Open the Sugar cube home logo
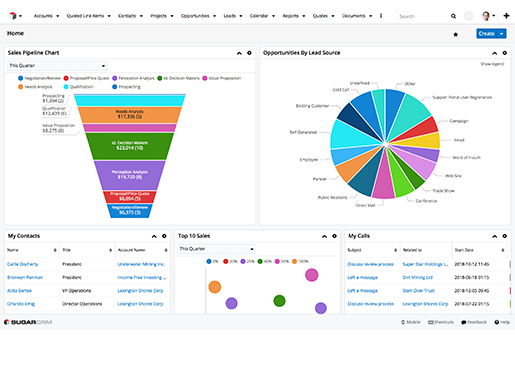 13,16
